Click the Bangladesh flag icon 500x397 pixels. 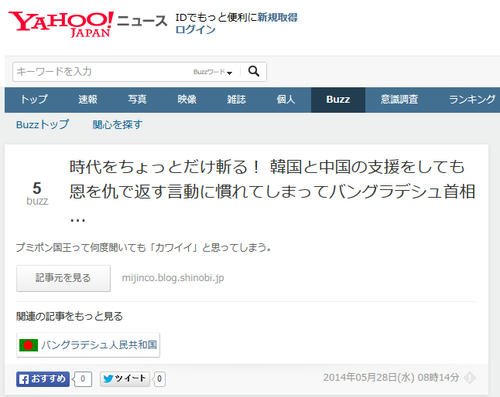tap(28, 345)
